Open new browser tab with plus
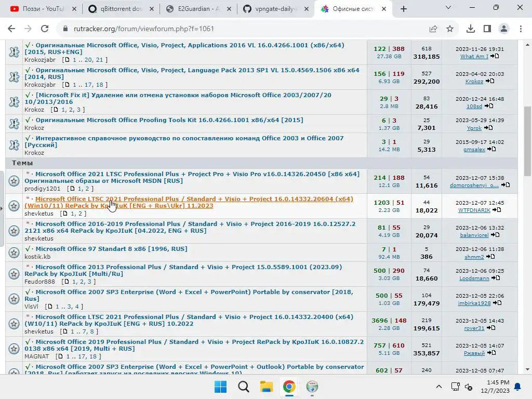The height and width of the screenshot is (399, 532). point(403,9)
